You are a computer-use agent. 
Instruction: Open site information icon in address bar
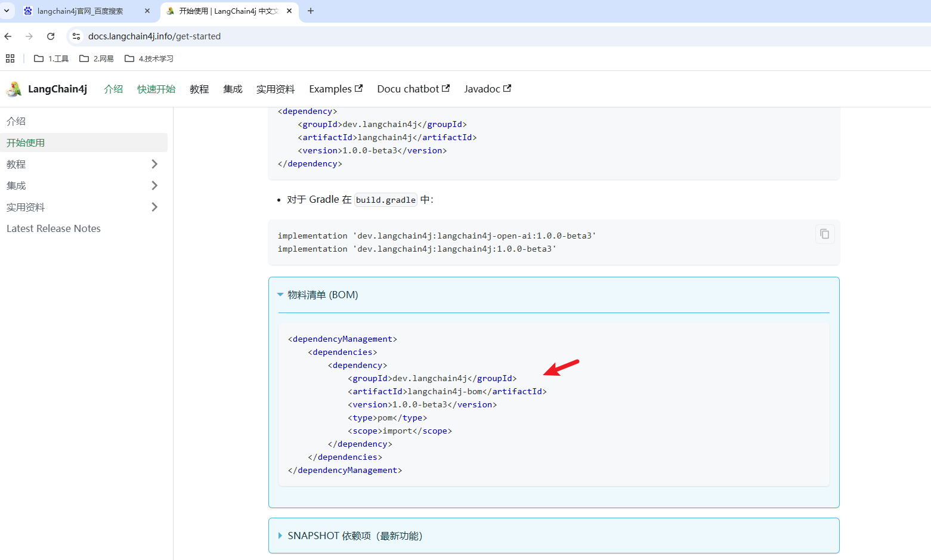(76, 36)
